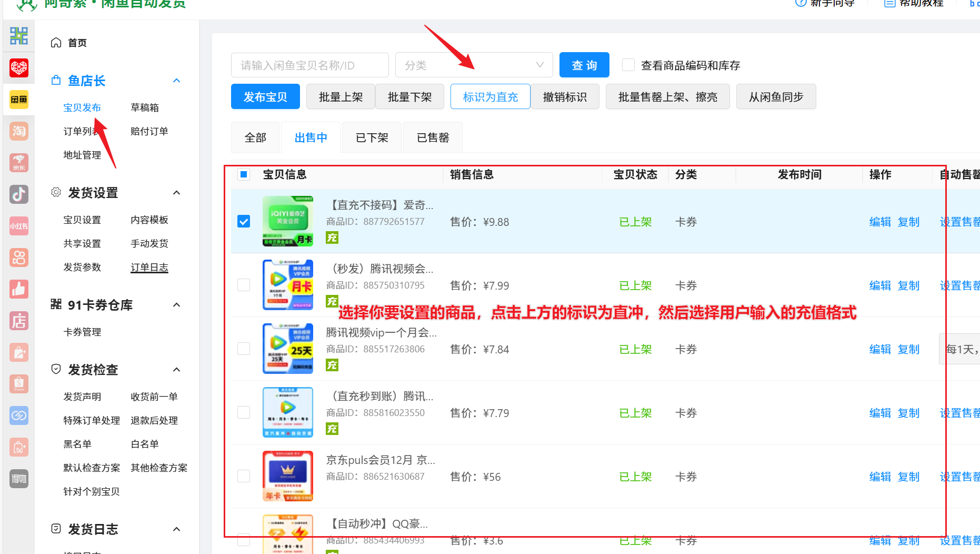Check the 腾讯视频 ¥7.99 item checkbox
This screenshot has height=554, width=980.
244,285
